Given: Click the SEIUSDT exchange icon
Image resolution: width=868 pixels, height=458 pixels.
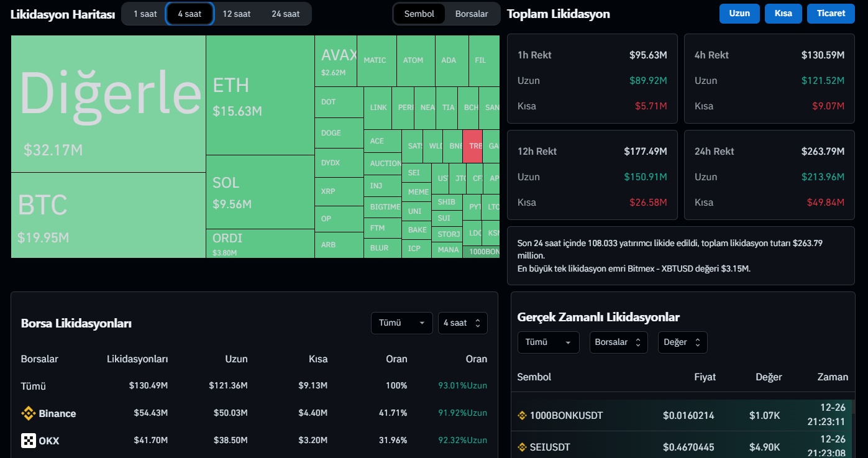Looking at the screenshot, I should click(522, 447).
